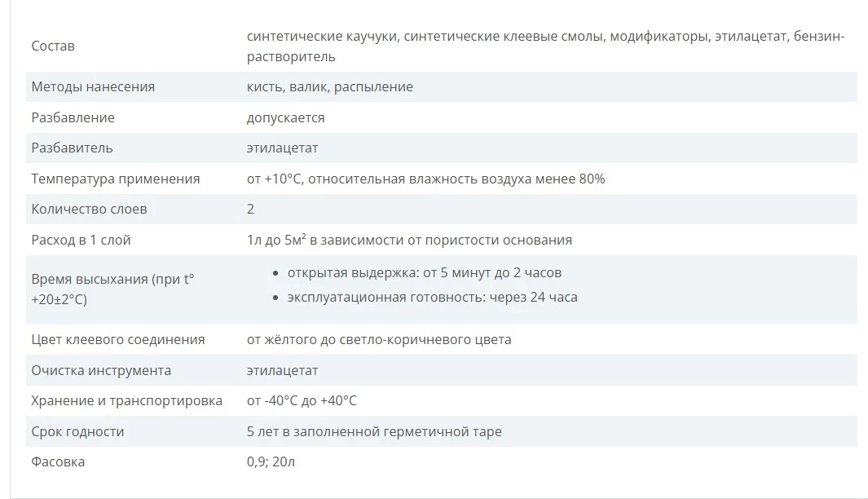Click the storage range "от -40°C до +40°C"

(302, 400)
